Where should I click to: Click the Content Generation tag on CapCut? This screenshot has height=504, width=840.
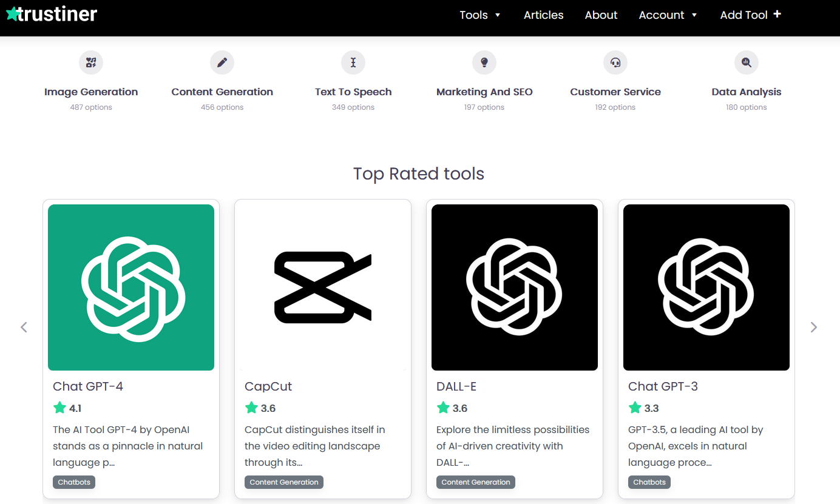284,482
